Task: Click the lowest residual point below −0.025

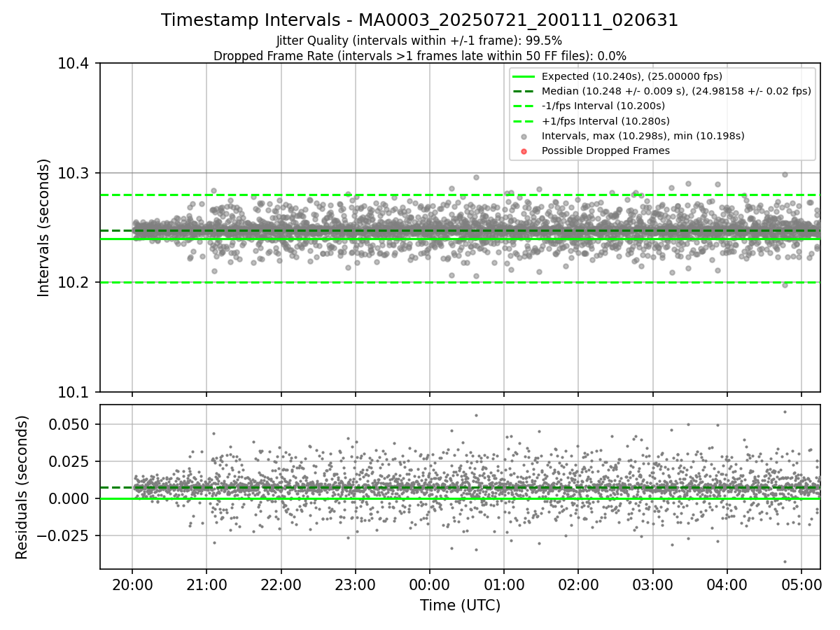Action: click(x=785, y=561)
